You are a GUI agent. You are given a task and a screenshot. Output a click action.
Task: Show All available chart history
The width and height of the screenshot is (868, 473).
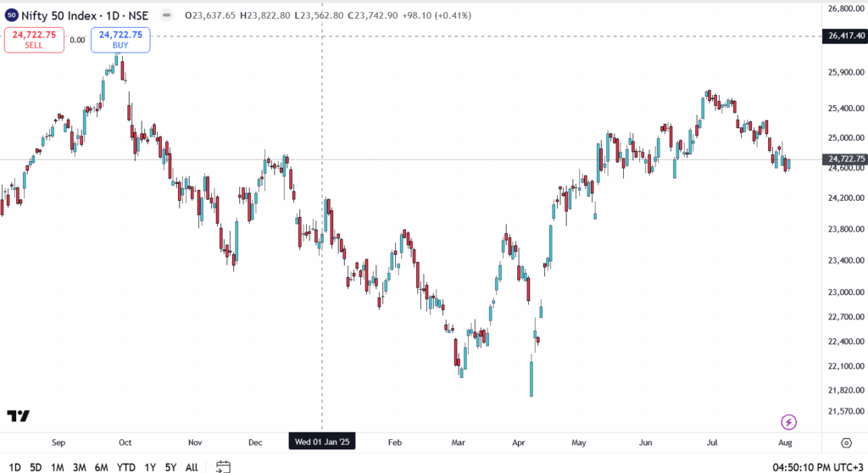pos(192,467)
